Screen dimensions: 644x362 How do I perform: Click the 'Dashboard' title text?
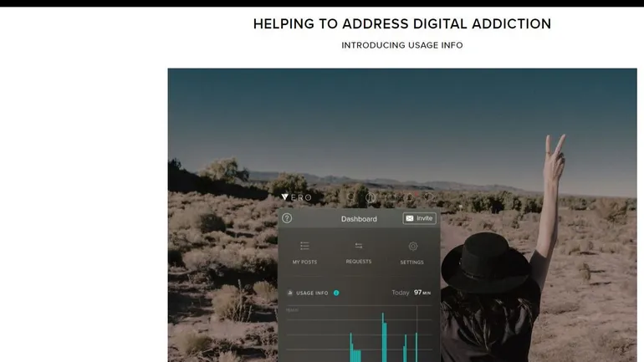[x=359, y=219]
